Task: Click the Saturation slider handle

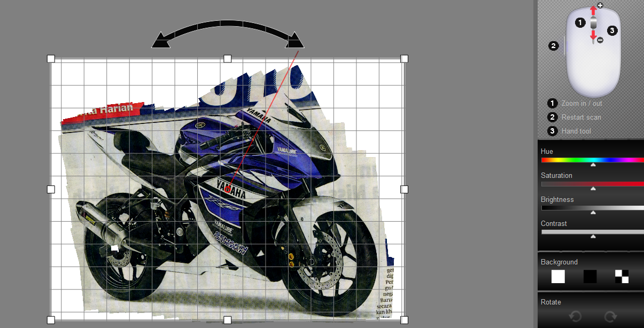Action: point(593,189)
